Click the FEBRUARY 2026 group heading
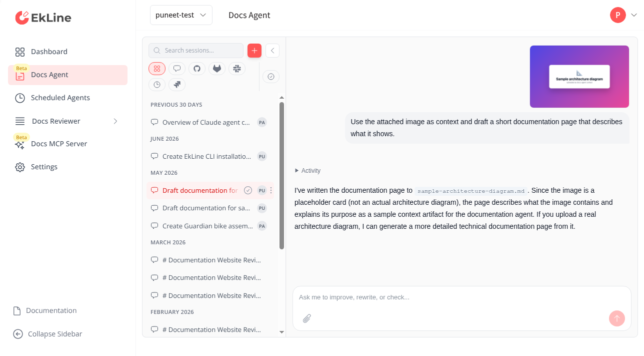This screenshot has height=356, width=644. pos(172,312)
